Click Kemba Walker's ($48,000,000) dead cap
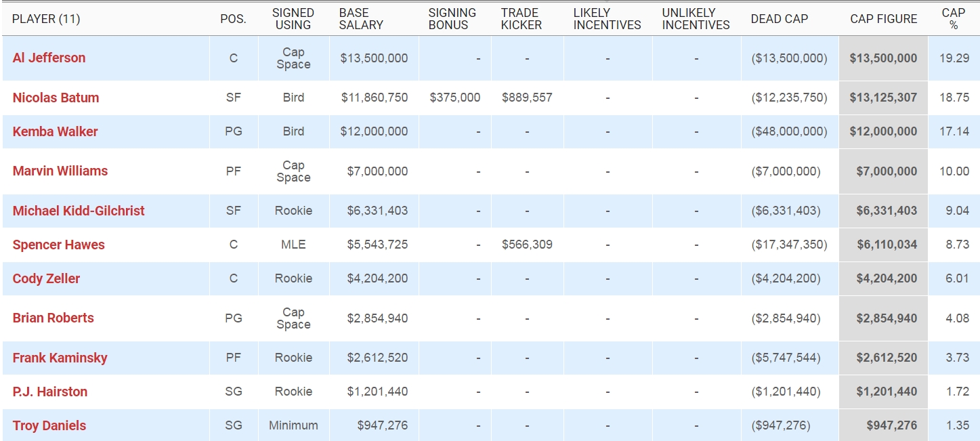This screenshot has width=980, height=441. (x=789, y=131)
